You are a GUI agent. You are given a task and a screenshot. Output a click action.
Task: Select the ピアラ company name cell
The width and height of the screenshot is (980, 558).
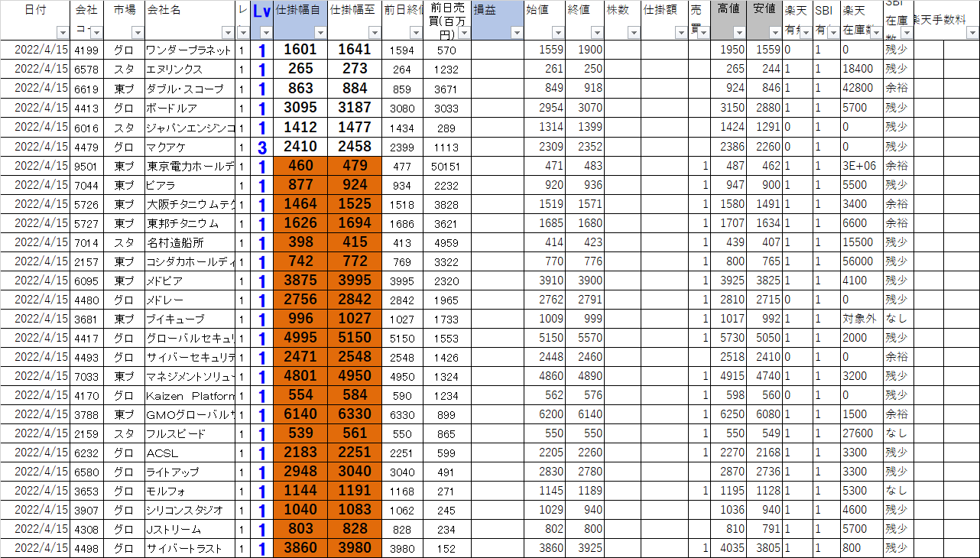(190, 185)
